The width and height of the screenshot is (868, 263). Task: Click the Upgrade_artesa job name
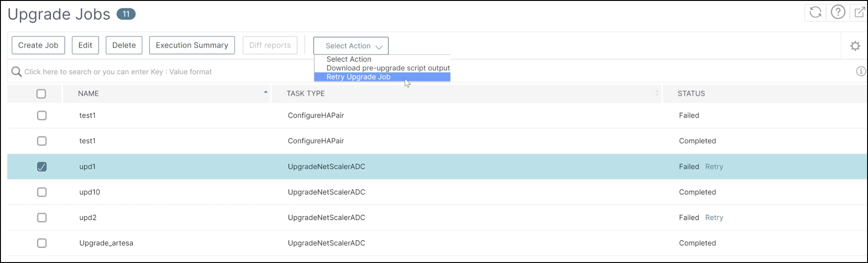[106, 243]
